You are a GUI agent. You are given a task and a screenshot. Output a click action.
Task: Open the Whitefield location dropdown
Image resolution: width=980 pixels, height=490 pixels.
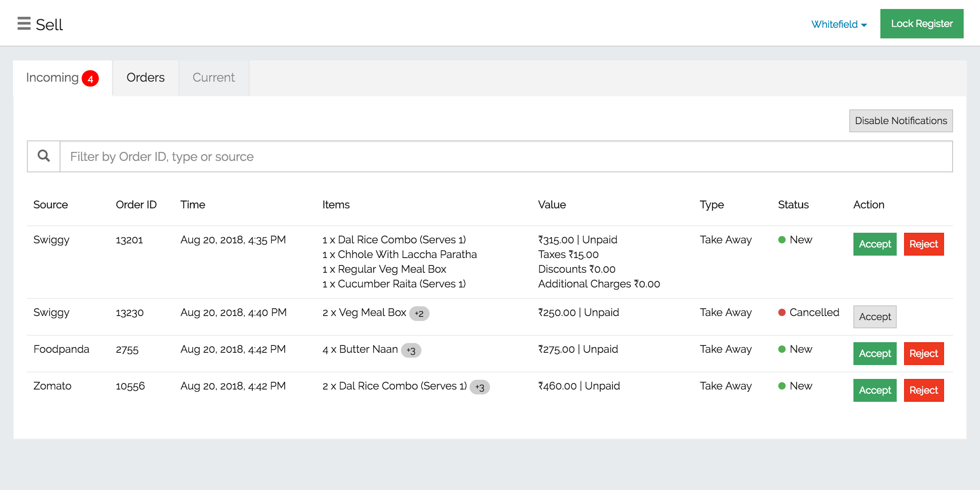pyautogui.click(x=839, y=24)
